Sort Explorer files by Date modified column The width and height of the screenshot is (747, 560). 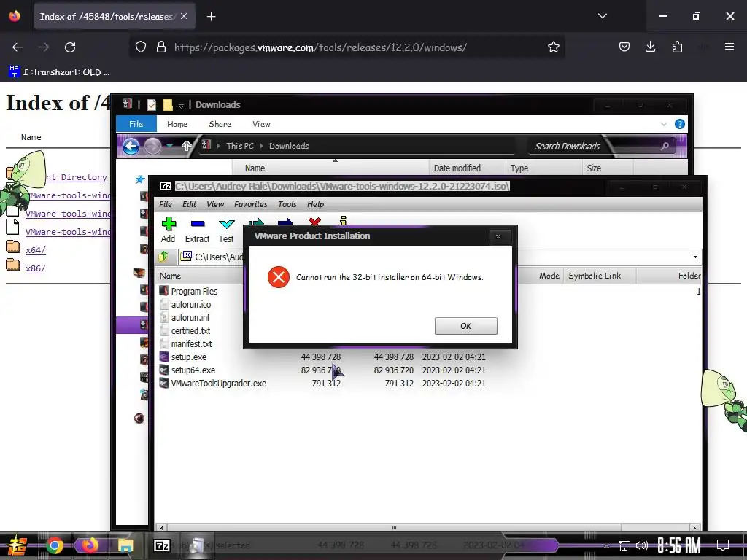click(457, 168)
